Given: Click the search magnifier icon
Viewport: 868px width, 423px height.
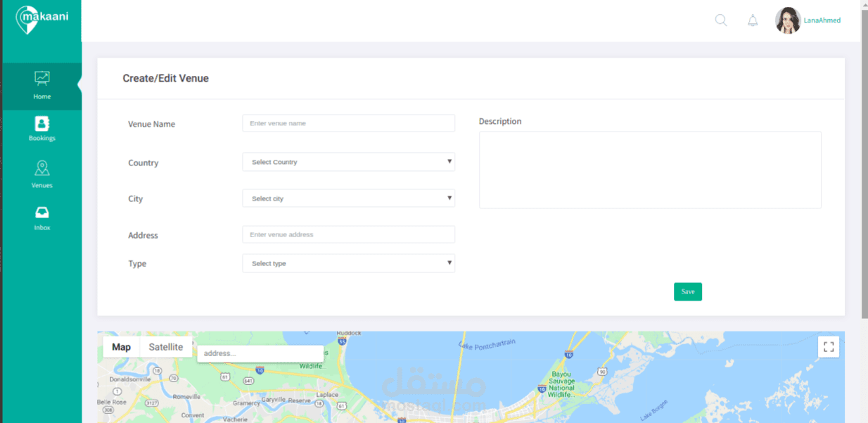Looking at the screenshot, I should (x=721, y=20).
